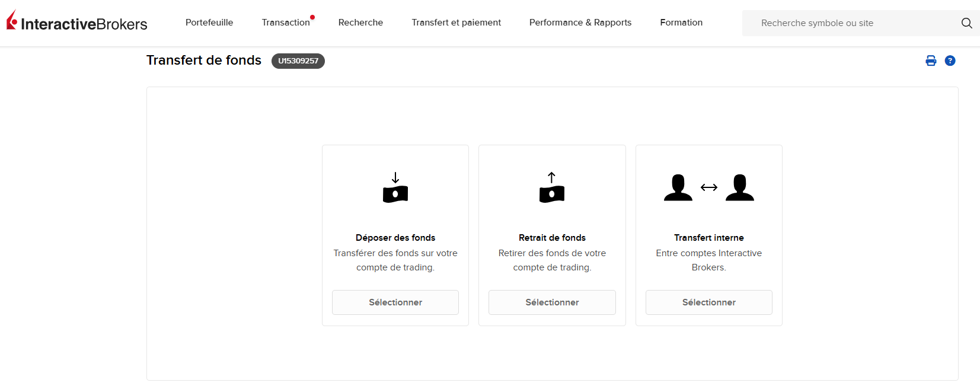Click the search magnifier icon
This screenshot has height=389, width=980.
point(966,23)
